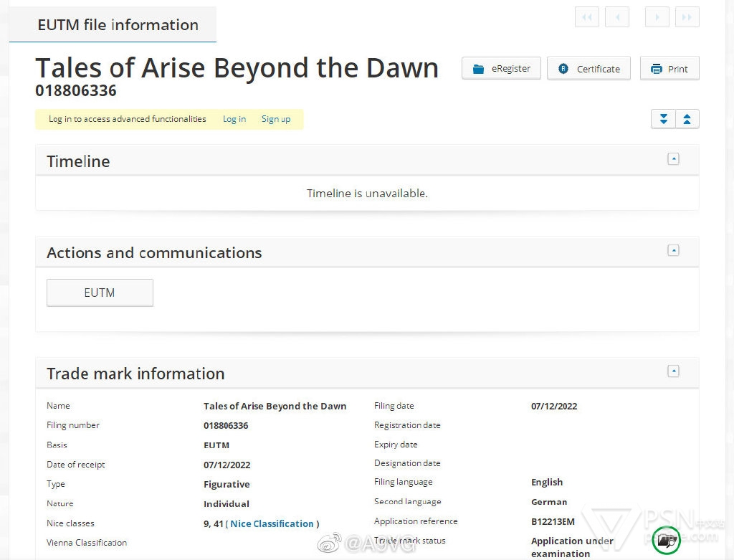The image size is (734, 560).
Task: Click the Tales of Arise page title
Action: coord(237,68)
